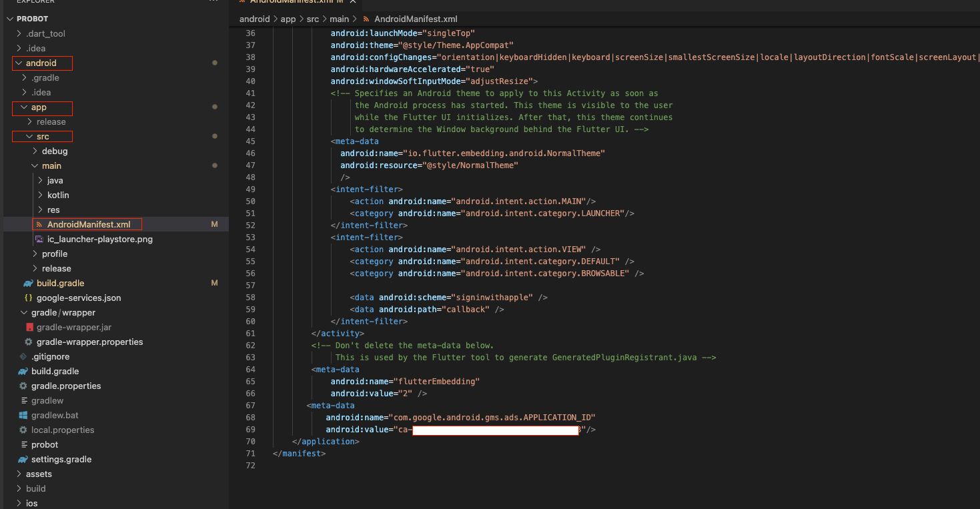
Task: Select the AndroidManifest.xml editor tab
Action: tap(288, 2)
